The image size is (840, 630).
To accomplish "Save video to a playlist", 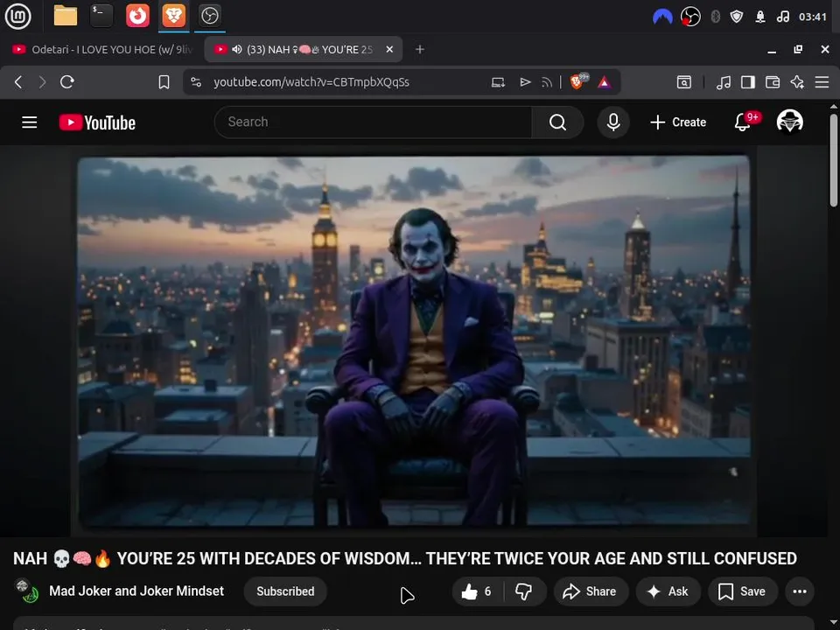I will click(743, 591).
